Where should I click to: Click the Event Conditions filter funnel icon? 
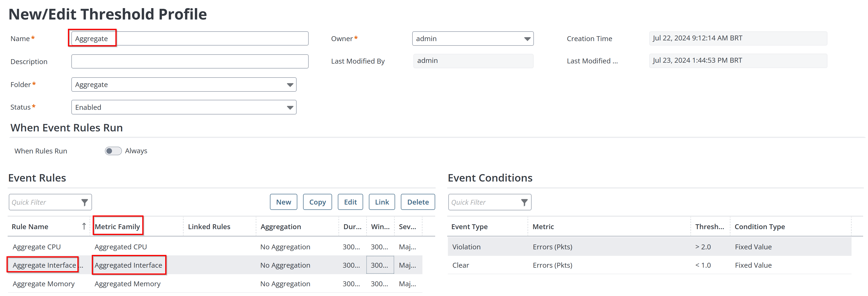coord(524,202)
